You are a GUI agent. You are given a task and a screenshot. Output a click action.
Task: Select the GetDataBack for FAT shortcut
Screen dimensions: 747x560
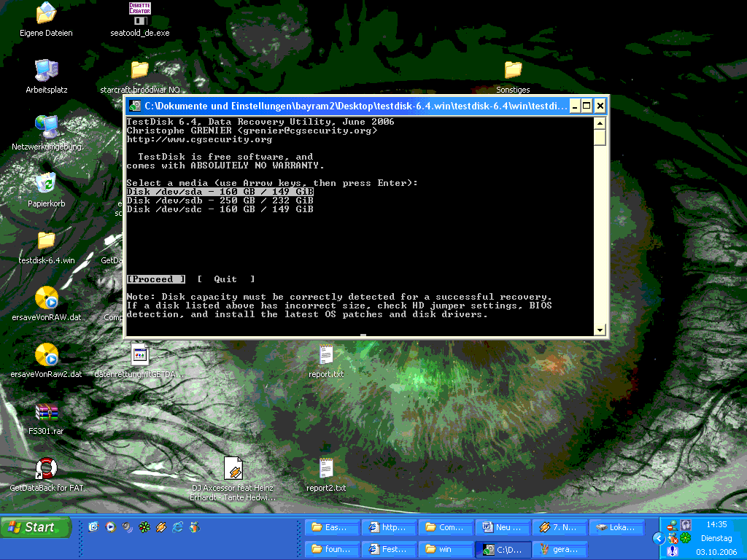(46, 469)
